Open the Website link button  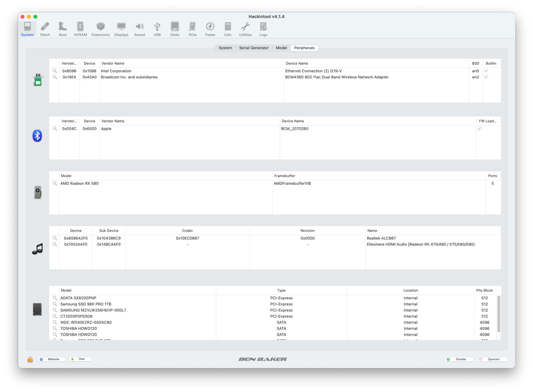click(52, 359)
